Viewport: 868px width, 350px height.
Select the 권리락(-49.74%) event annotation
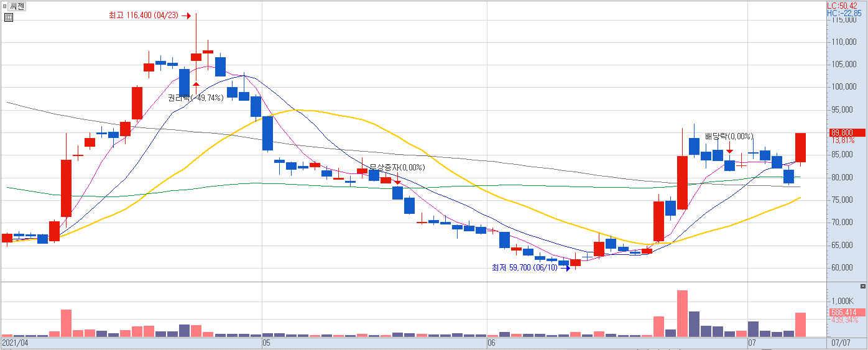coord(195,98)
